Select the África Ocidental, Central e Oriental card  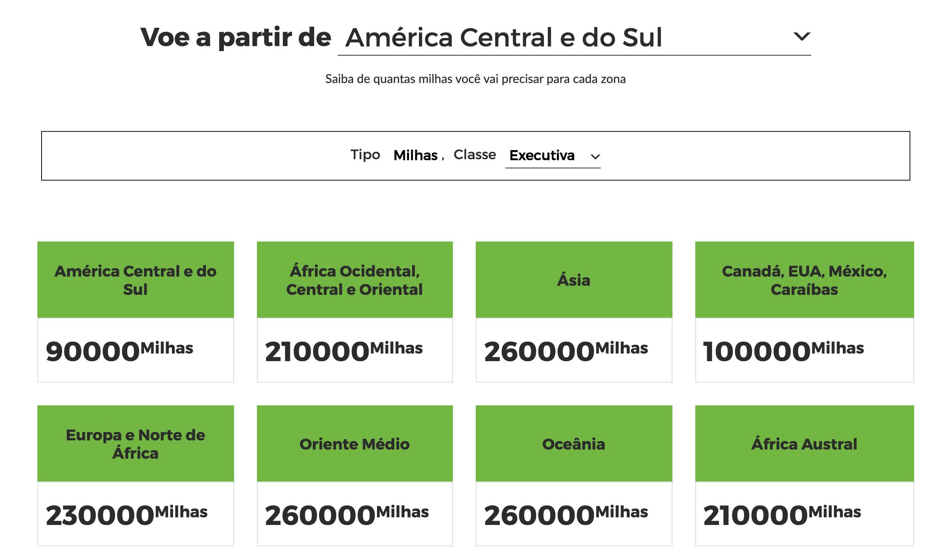355,312
